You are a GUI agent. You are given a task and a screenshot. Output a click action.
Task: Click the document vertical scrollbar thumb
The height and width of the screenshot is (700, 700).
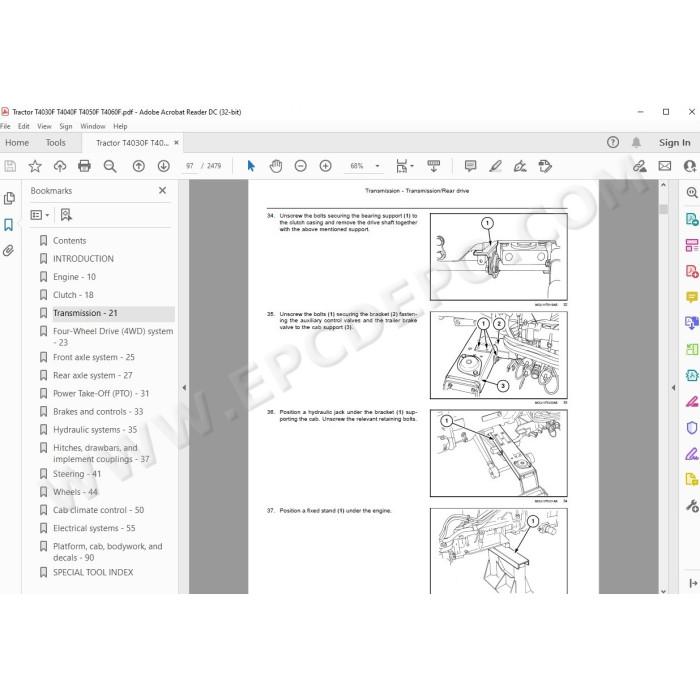pos(663,209)
